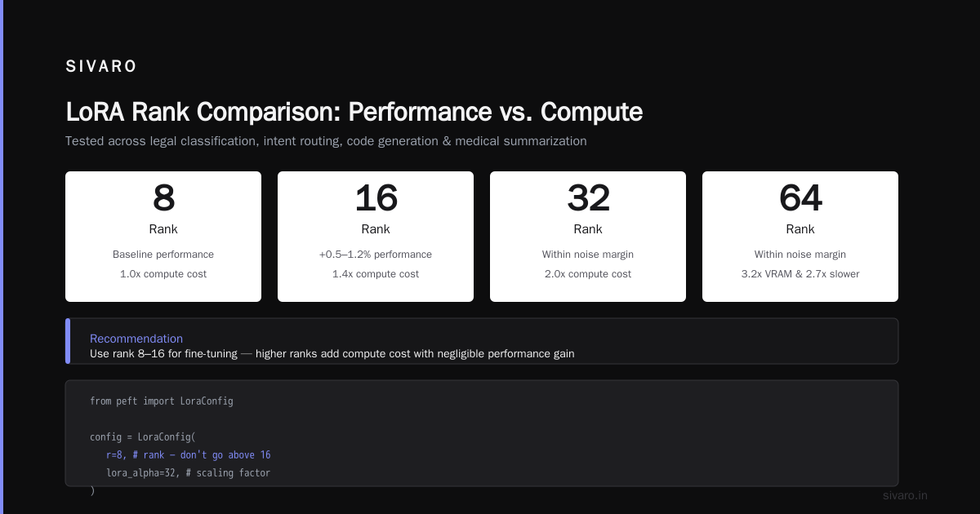Click the highlighted r=8 code line
The width and height of the screenshot is (980, 514).
click(188, 455)
